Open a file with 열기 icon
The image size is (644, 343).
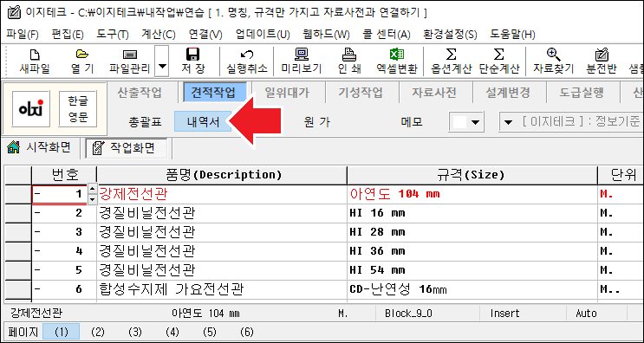point(82,61)
